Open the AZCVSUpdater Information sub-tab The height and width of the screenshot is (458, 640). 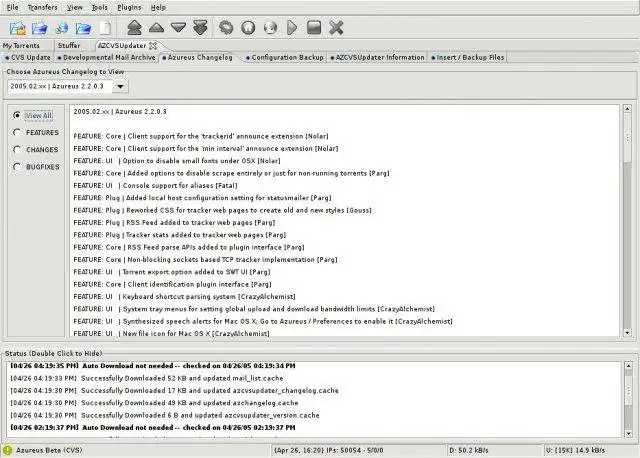[378, 58]
